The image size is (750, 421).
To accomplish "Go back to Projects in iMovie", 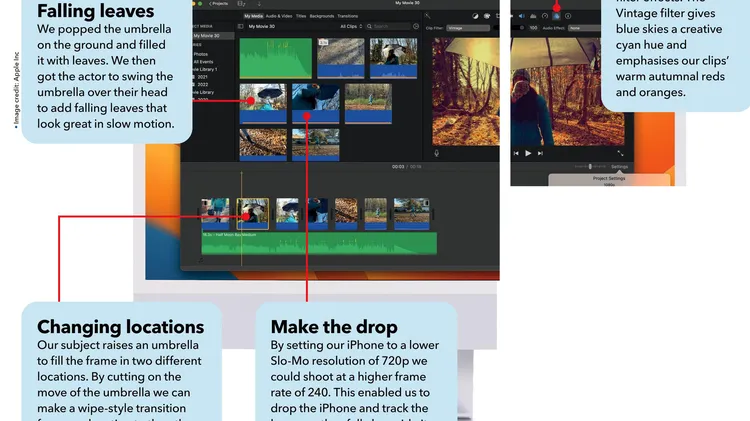I will [219, 3].
